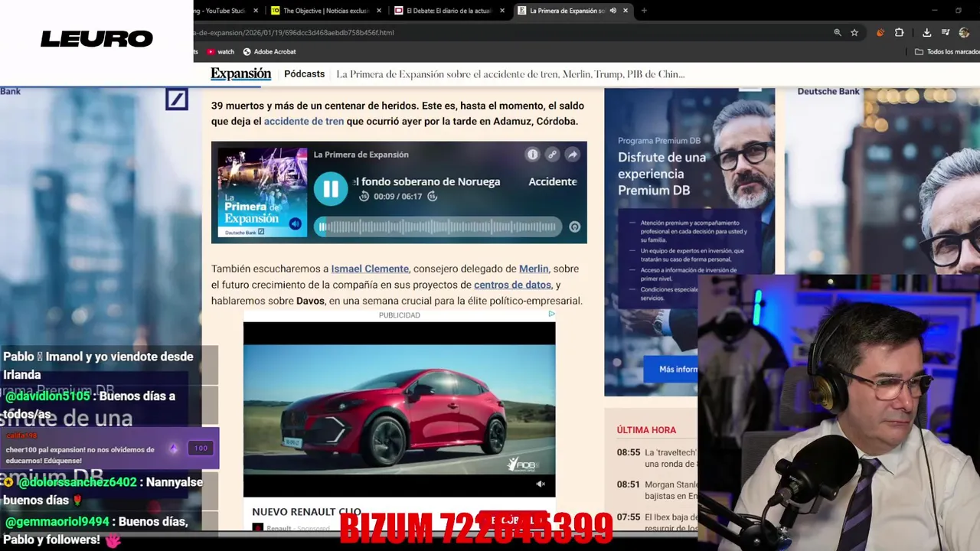Open the 'NUEVO RENAULT CLIO' ad headline
Screen dimensions: 980x551
tap(306, 512)
